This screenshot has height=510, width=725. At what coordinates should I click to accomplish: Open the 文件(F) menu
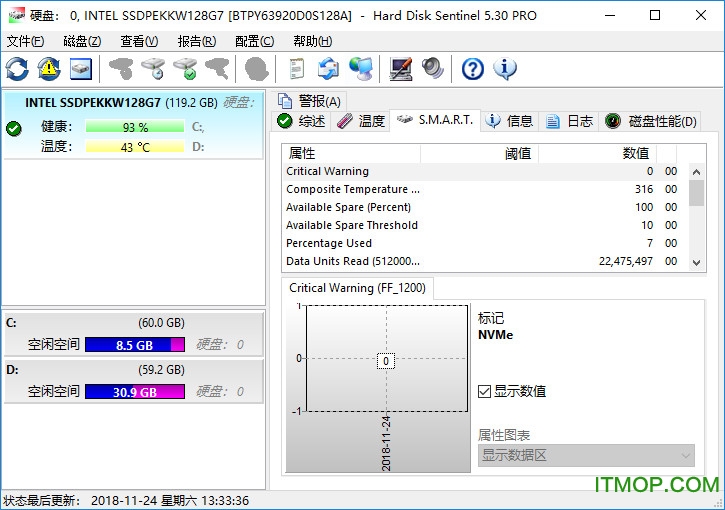coord(25,41)
